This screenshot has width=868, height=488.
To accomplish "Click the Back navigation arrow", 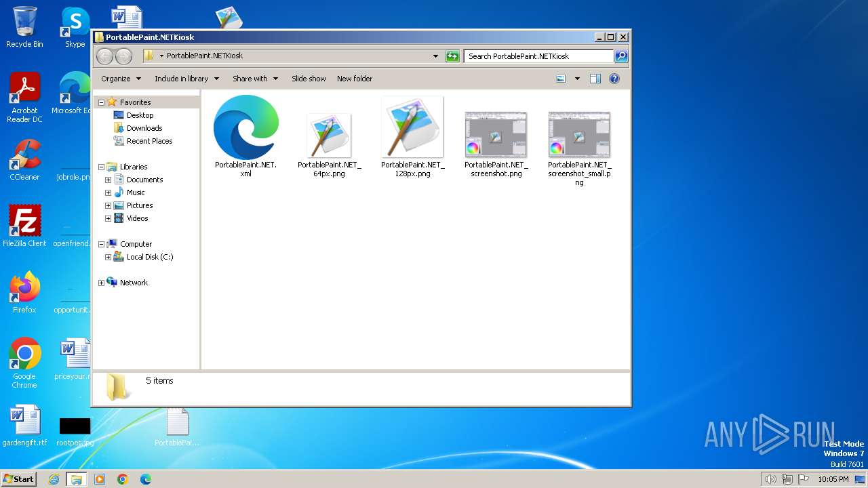I will (104, 56).
